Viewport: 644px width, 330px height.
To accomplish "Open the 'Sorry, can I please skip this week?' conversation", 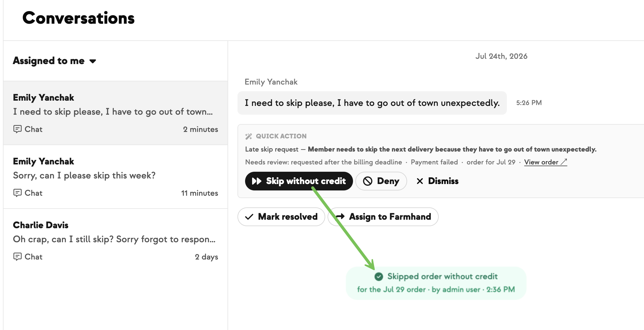I will coord(116,177).
